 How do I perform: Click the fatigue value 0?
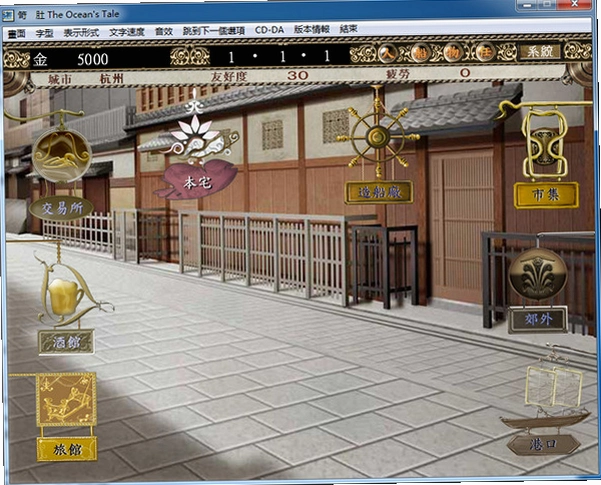[465, 72]
